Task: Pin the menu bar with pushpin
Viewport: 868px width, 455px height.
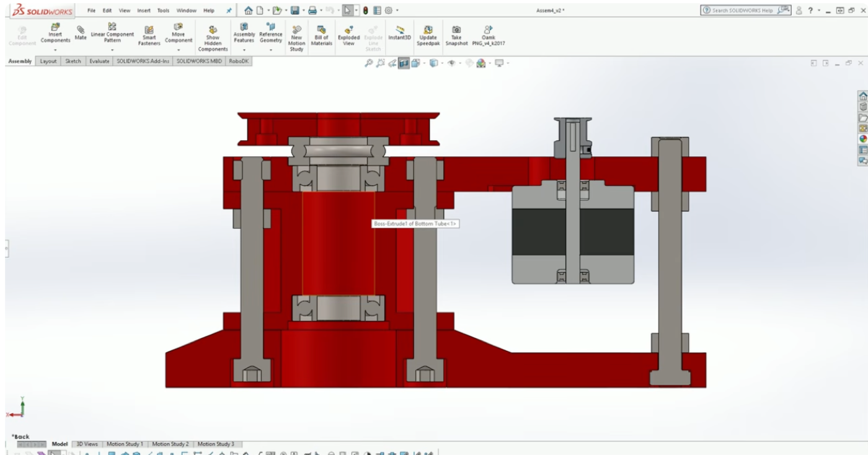Action: pyautogui.click(x=229, y=11)
